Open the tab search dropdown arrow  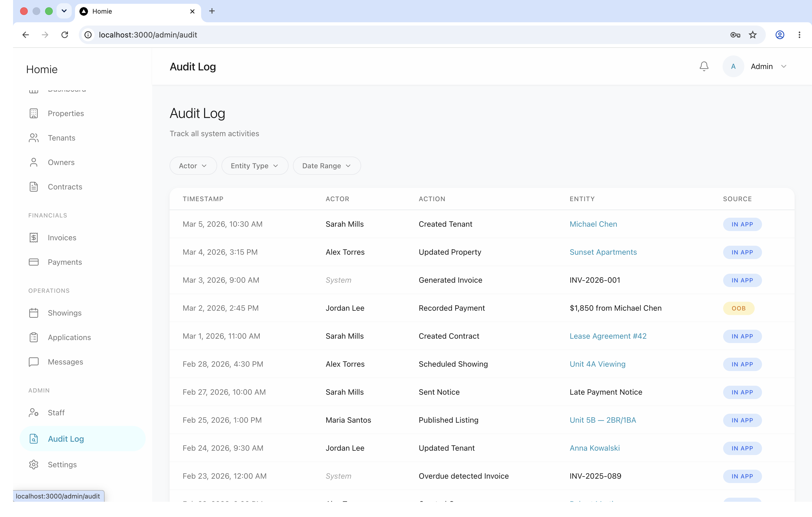click(64, 11)
